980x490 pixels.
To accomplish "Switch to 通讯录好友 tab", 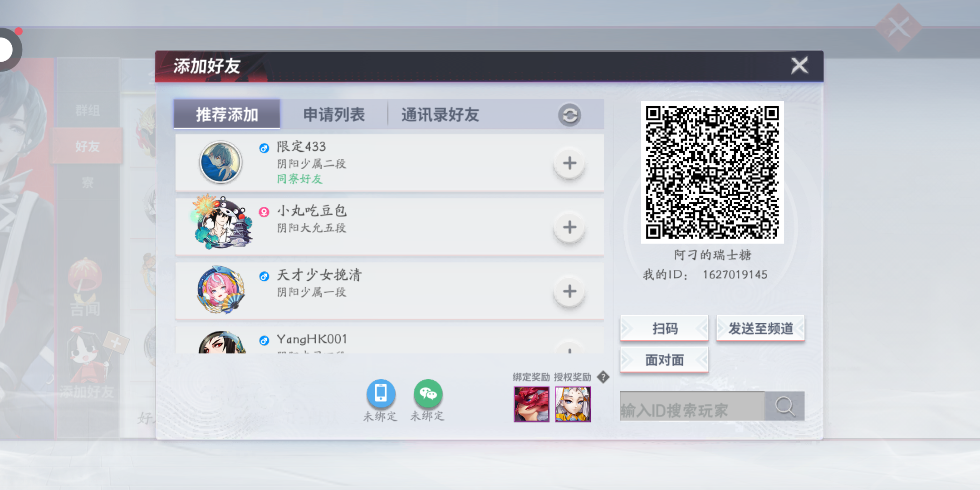I will (440, 115).
